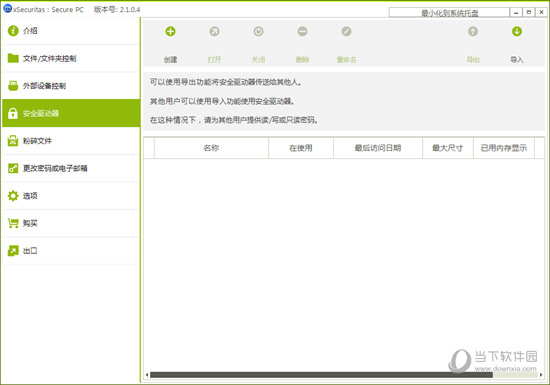Sort by the 名称 column header
Viewport: 550px width, 385px height.
click(211, 148)
